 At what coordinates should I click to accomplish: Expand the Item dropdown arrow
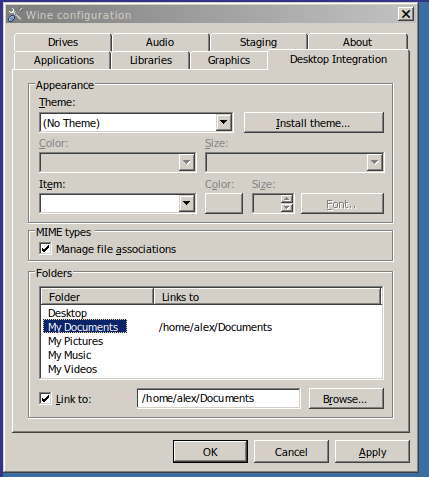tap(187, 203)
